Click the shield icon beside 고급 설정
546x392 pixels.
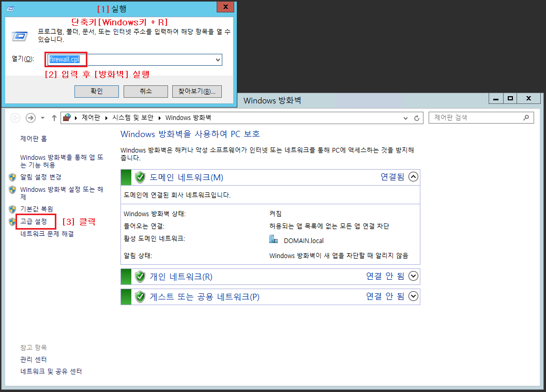pos(12,222)
